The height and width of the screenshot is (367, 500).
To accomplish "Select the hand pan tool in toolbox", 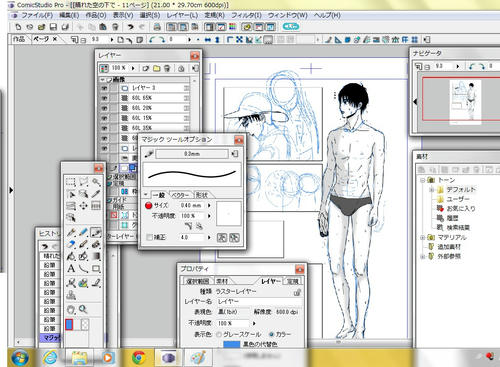I will (71, 309).
